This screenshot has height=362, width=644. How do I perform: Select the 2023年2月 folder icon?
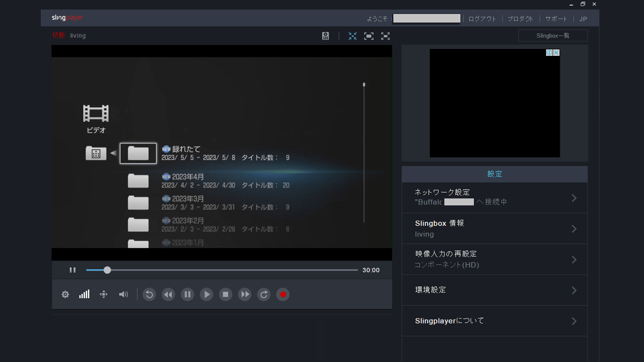(138, 224)
